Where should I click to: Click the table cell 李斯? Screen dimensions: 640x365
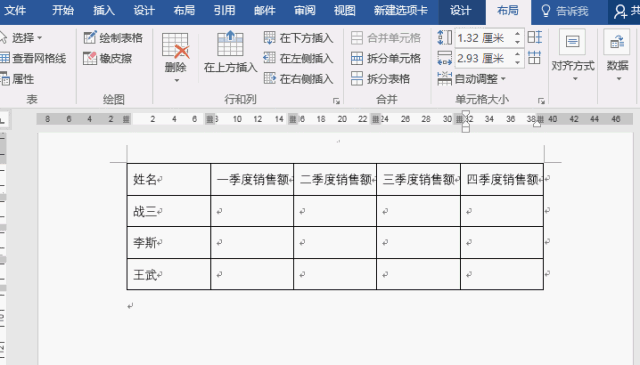[169, 243]
